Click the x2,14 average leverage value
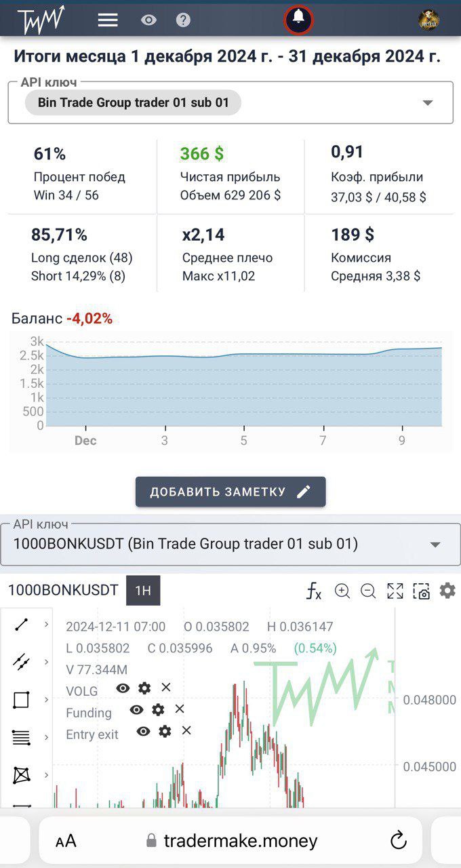Image resolution: width=461 pixels, height=868 pixels. point(203,235)
